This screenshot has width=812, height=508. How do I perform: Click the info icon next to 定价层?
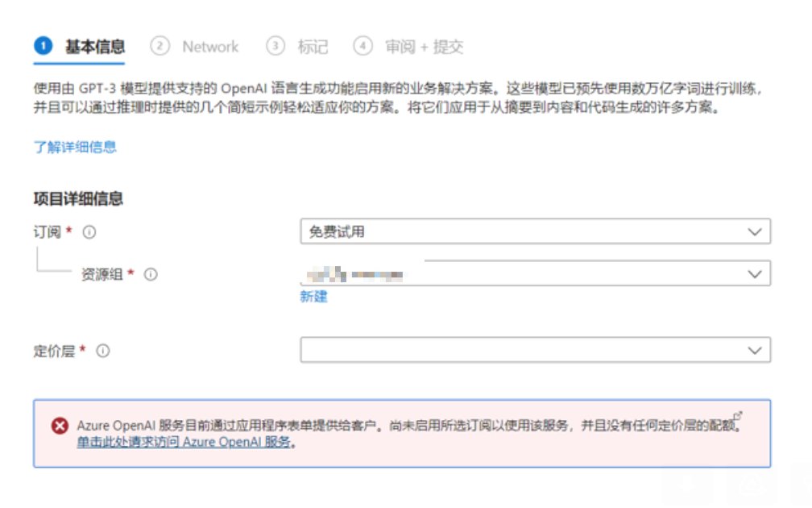pos(103,351)
